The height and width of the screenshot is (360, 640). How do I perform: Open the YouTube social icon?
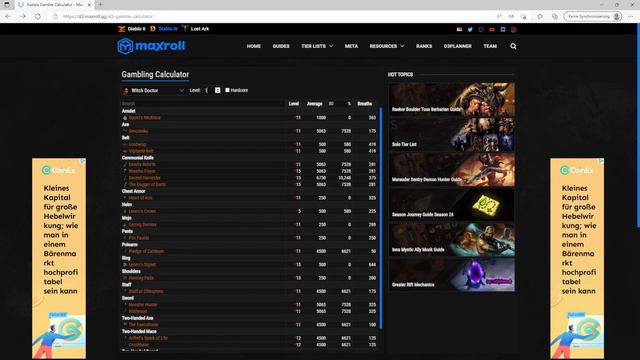[x=492, y=29]
